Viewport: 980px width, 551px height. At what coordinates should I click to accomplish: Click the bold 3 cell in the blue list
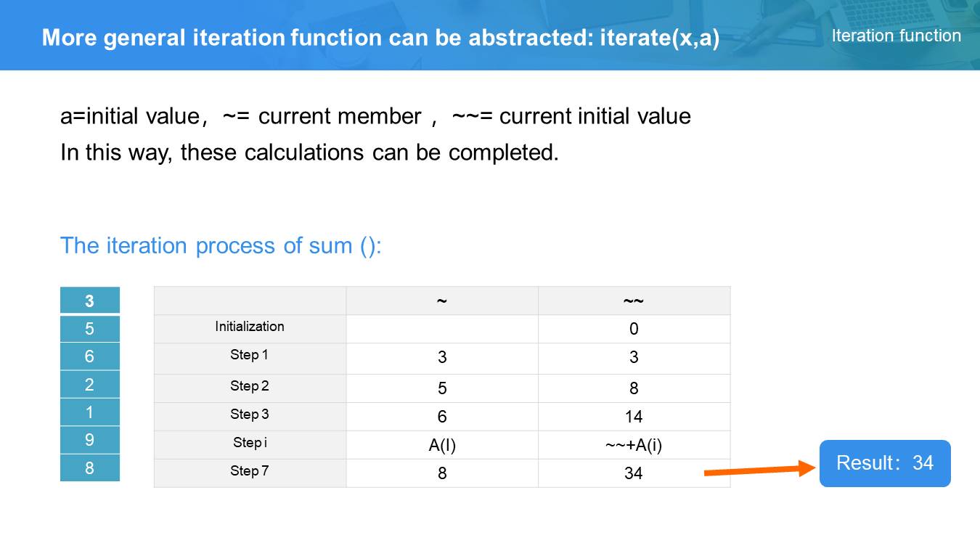tap(89, 301)
